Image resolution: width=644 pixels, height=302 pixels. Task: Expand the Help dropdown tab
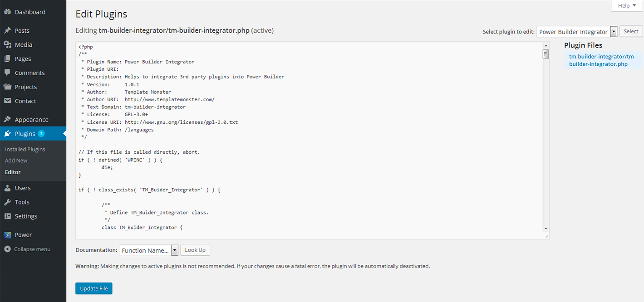pos(627,6)
